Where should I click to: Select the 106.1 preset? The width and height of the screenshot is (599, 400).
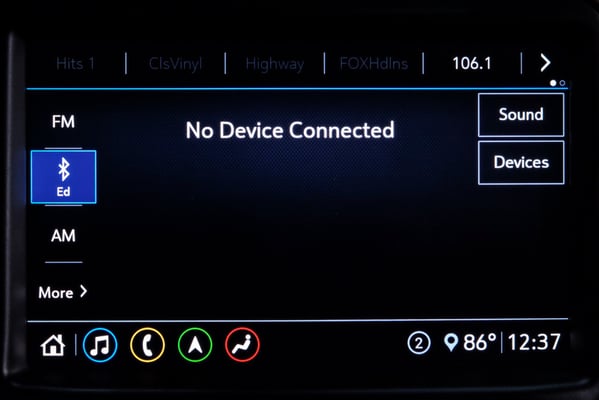472,63
